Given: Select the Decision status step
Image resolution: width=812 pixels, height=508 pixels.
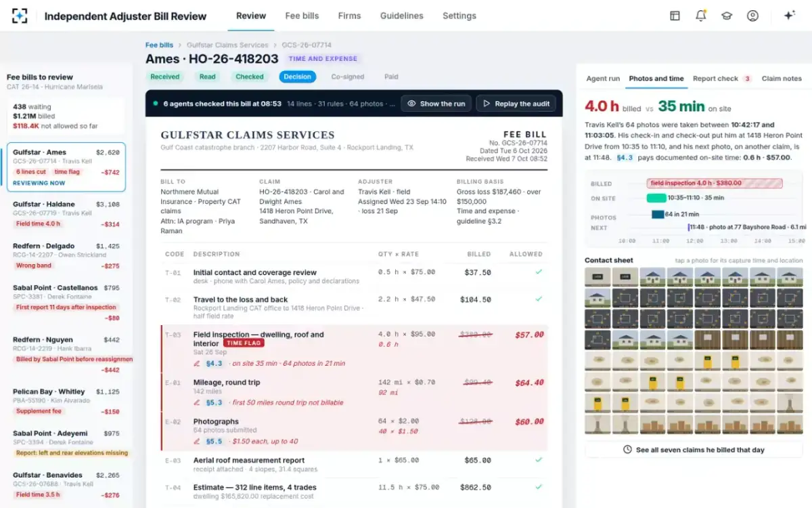Looking at the screenshot, I should pyautogui.click(x=298, y=77).
